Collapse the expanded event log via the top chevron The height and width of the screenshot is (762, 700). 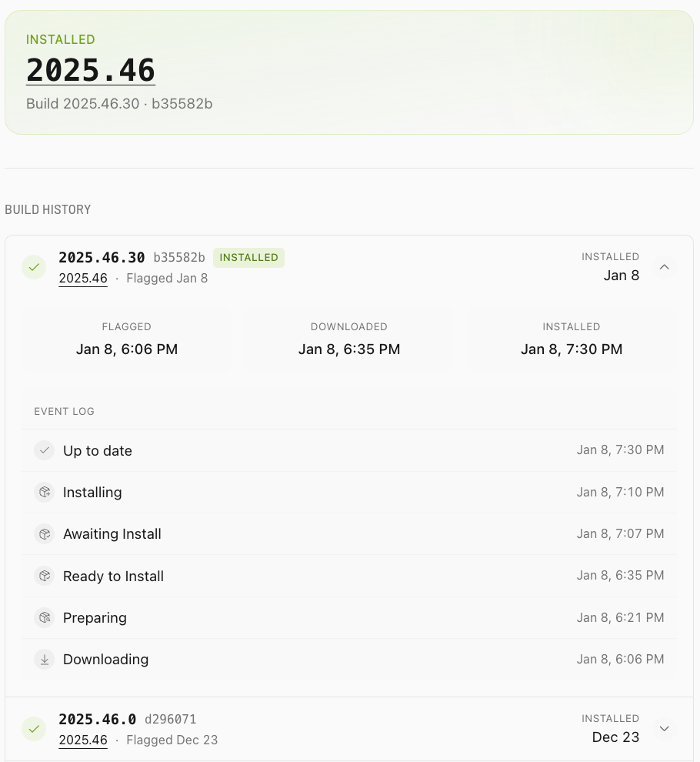tap(664, 267)
